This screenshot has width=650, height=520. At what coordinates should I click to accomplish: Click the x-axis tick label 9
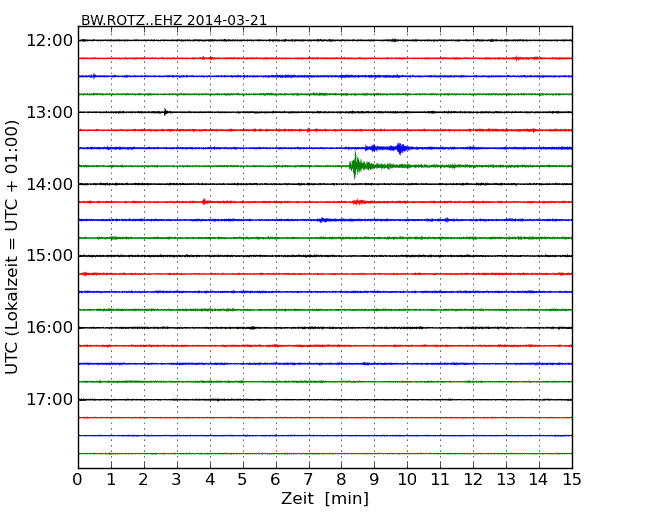[x=374, y=480]
